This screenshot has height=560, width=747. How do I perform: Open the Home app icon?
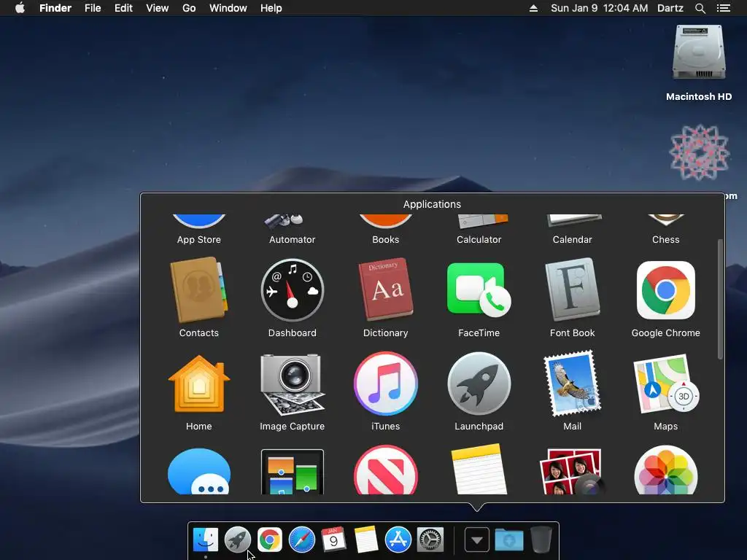pos(198,384)
